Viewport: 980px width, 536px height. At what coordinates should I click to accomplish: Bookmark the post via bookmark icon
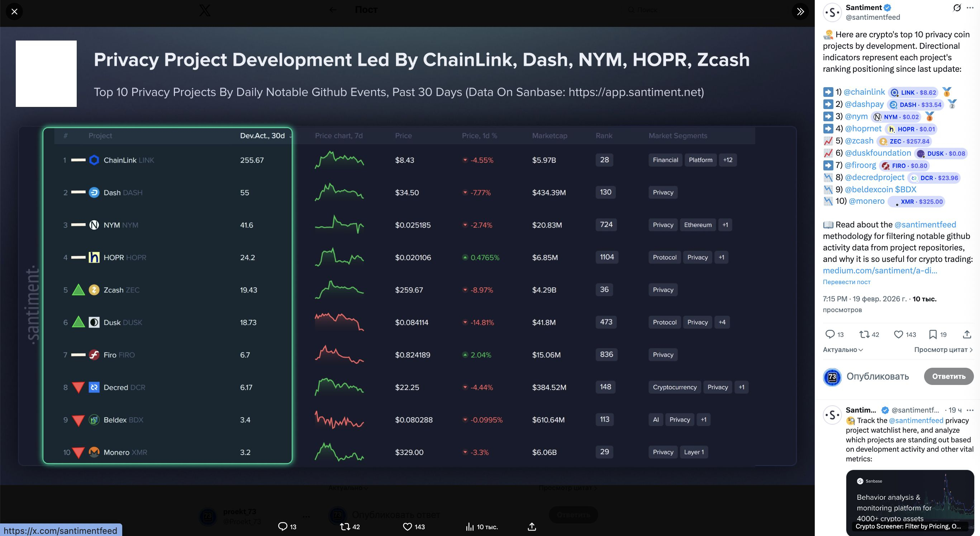coord(933,334)
